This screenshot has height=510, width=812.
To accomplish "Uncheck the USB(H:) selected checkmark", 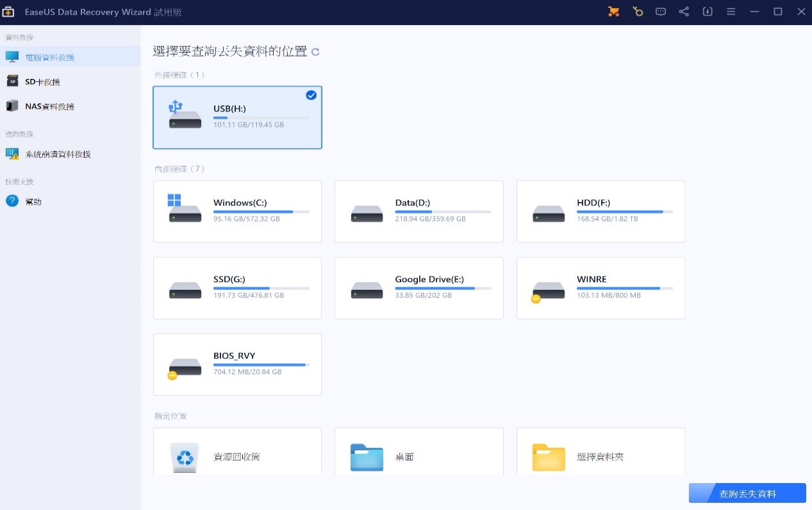I will tap(311, 95).
